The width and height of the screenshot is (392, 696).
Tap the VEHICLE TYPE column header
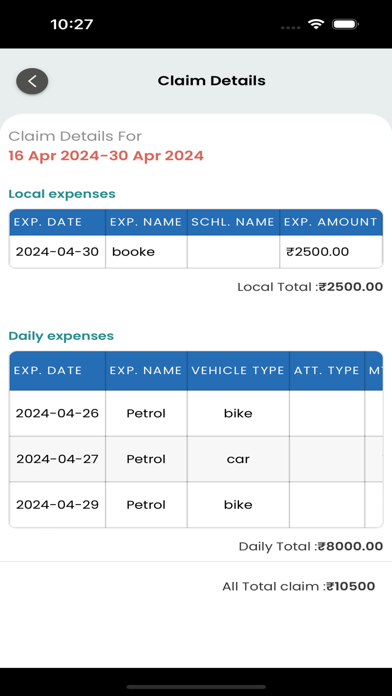click(238, 371)
